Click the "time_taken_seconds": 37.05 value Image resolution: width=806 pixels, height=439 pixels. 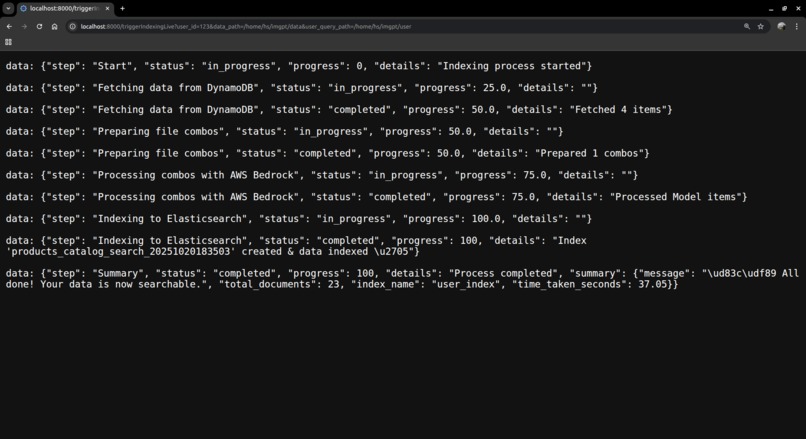tap(652, 284)
